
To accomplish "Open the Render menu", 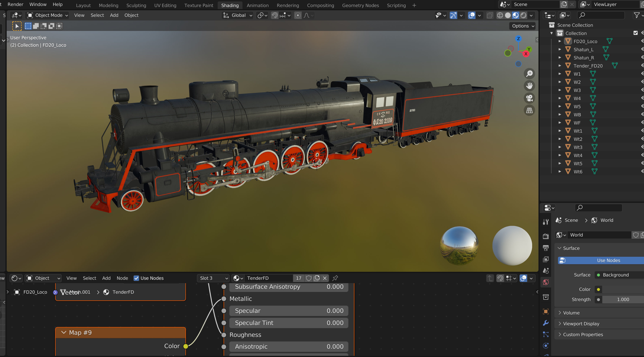I will [15, 4].
